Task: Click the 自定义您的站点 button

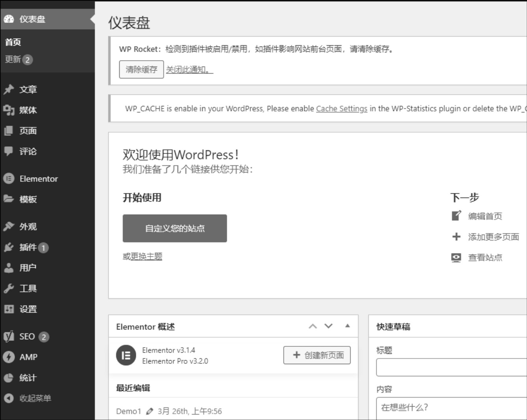Action: (175, 228)
